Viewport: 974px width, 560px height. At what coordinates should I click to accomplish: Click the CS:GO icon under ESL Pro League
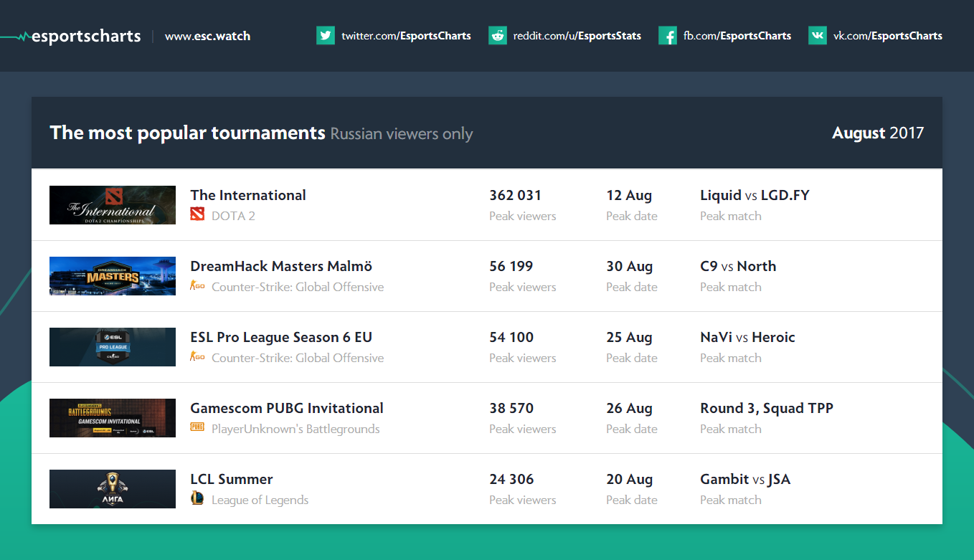(197, 357)
